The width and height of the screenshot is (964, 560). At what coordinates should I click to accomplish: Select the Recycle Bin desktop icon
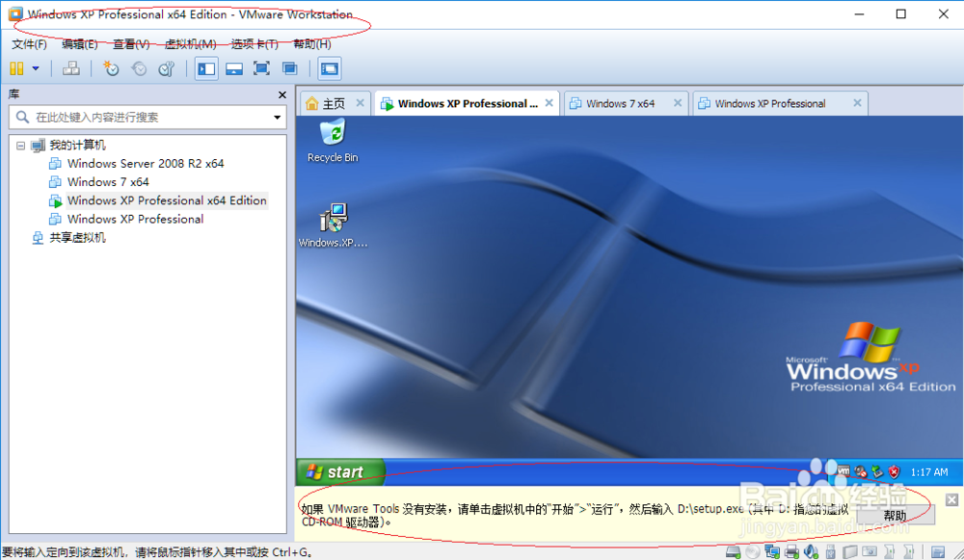click(333, 141)
